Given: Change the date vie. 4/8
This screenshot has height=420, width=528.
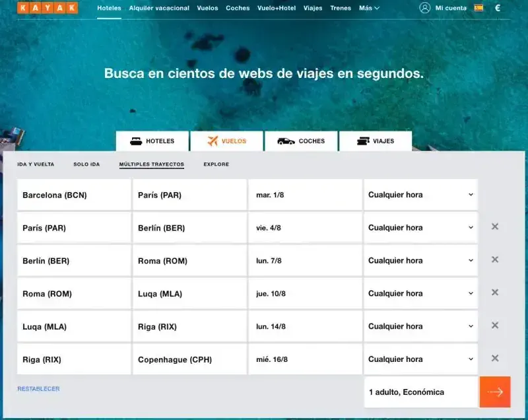Looking at the screenshot, I should pyautogui.click(x=305, y=228).
